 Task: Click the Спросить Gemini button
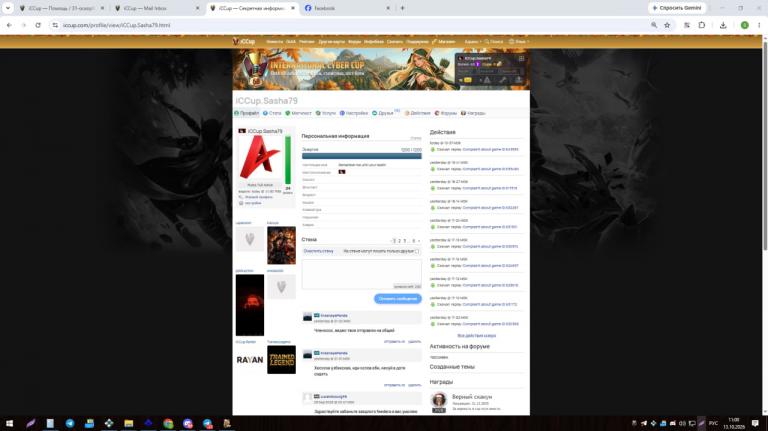coord(677,8)
